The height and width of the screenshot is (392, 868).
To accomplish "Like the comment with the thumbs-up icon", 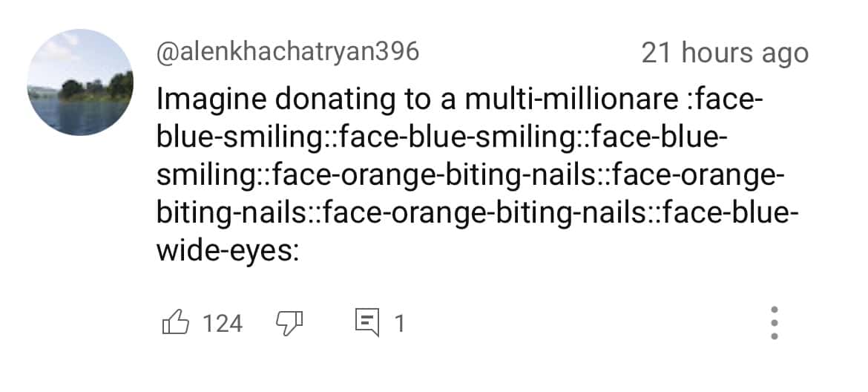I will (x=174, y=323).
